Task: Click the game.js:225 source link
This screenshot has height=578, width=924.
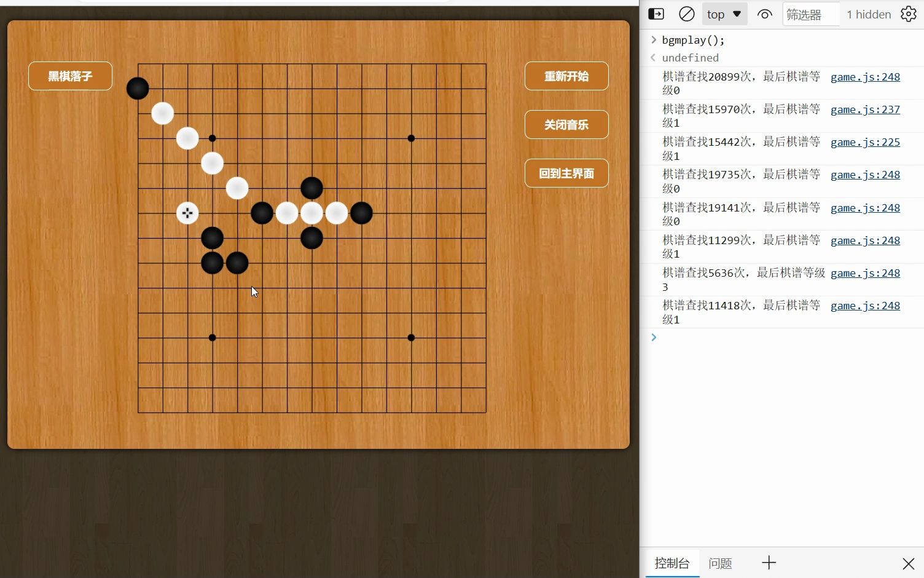Action: pyautogui.click(x=865, y=142)
